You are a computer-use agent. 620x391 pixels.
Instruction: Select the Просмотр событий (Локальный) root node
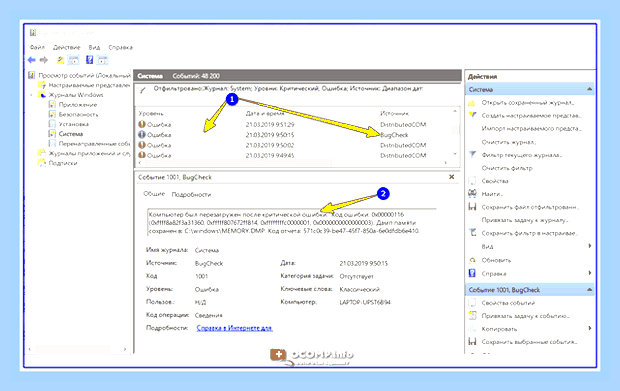pos(85,75)
